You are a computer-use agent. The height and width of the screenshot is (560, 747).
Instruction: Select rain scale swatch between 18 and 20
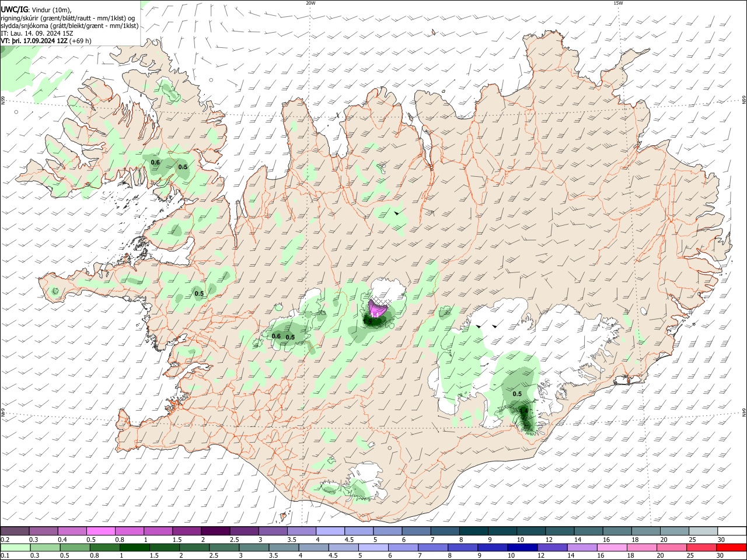642,547
